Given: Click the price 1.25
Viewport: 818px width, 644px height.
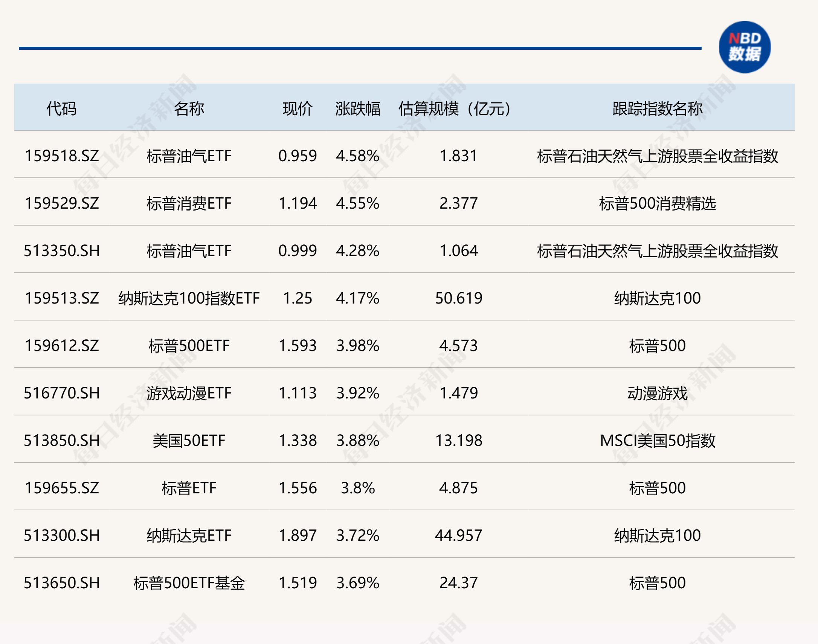Looking at the screenshot, I should [x=298, y=298].
